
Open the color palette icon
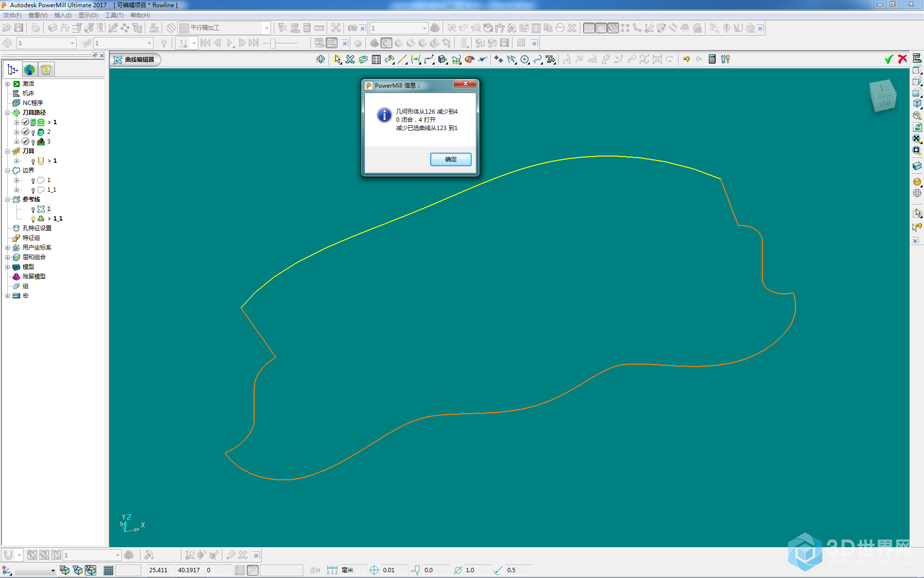pyautogui.click(x=469, y=59)
